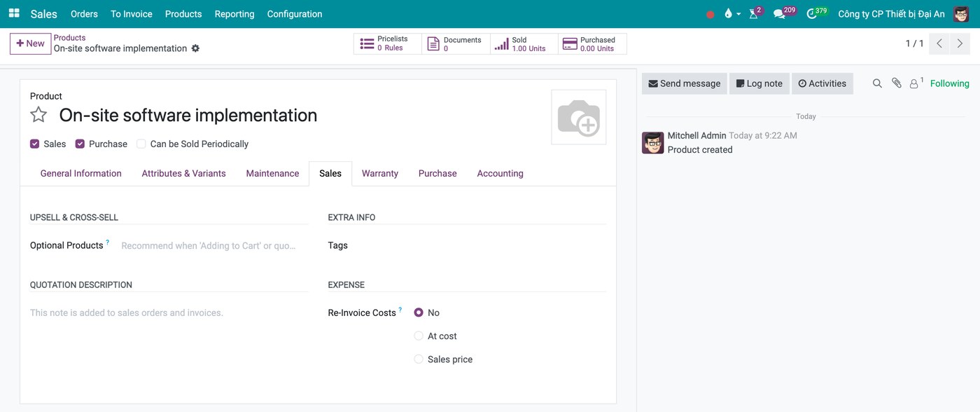Open the hourglass icon with badge 2
Screen dimensions: 980x412
click(755, 13)
